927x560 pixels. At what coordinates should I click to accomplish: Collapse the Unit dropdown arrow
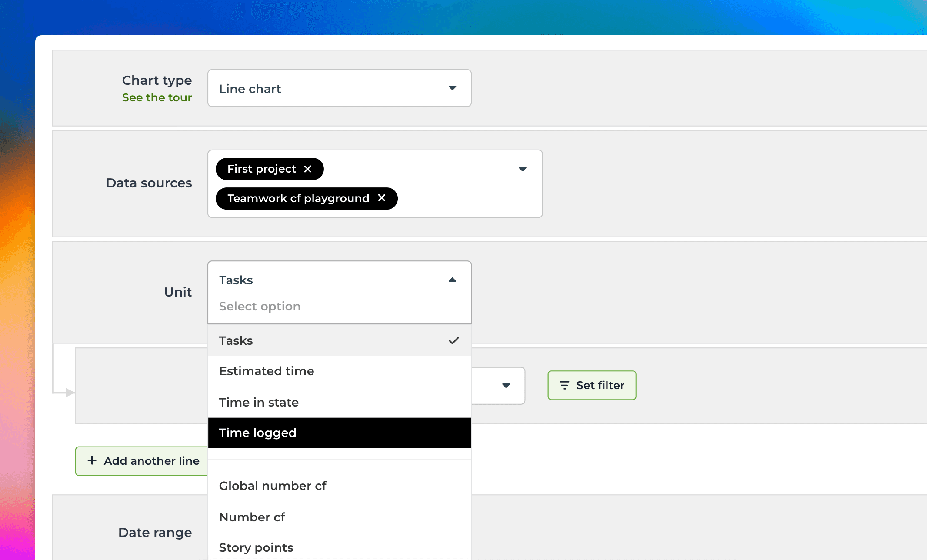452,280
